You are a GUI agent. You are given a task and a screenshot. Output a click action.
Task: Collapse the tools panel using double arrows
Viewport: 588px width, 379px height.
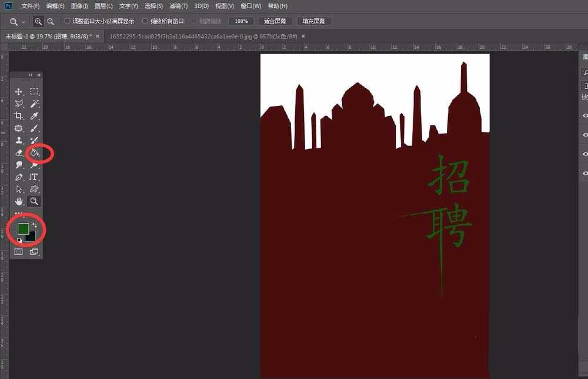click(x=31, y=75)
